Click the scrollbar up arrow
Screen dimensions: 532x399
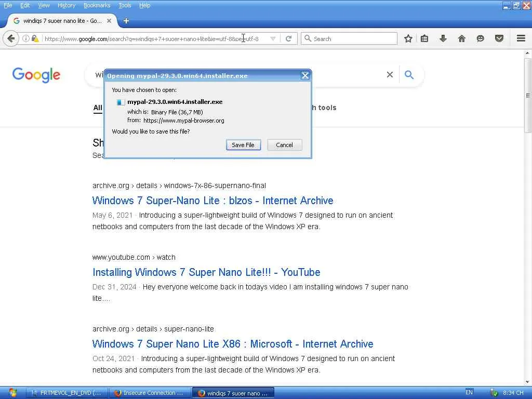tap(528, 54)
